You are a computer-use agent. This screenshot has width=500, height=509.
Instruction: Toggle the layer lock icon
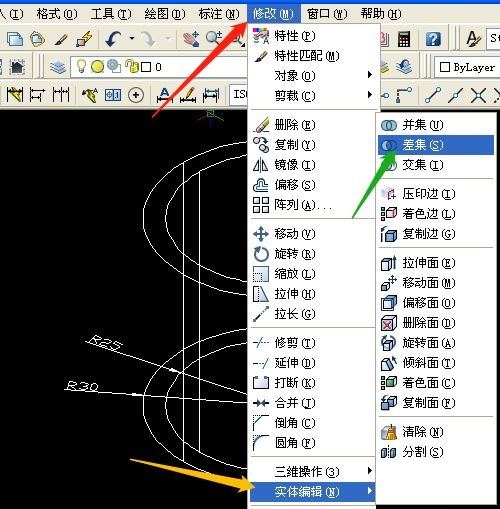click(x=132, y=66)
